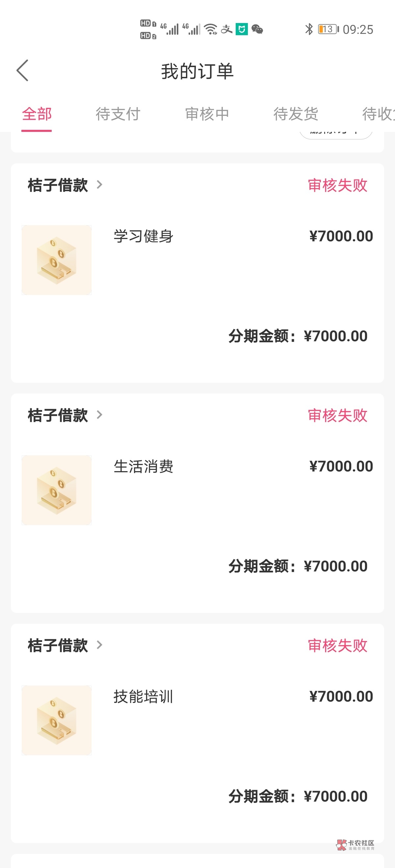
Task: Tap the 生活消费 order title
Action: (144, 466)
